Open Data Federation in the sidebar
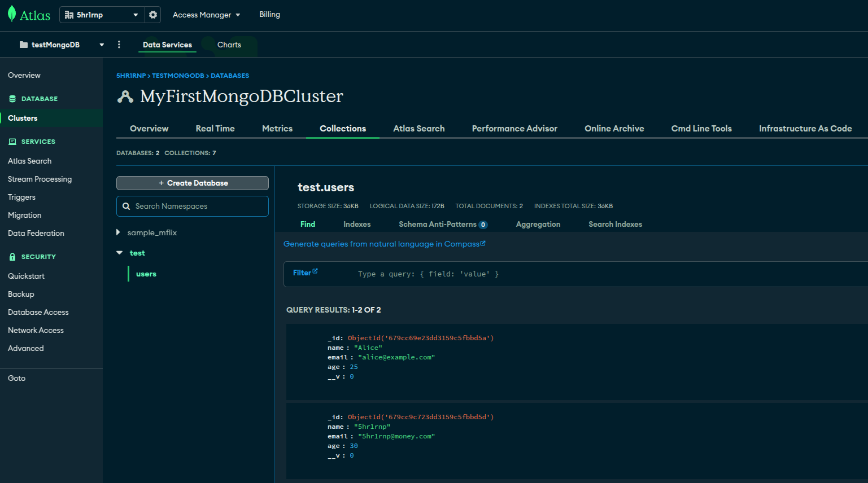868x483 pixels. pyautogui.click(x=36, y=233)
